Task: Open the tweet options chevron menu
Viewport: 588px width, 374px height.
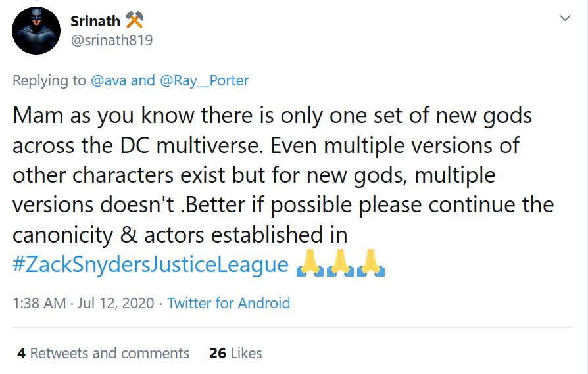Action: (565, 18)
